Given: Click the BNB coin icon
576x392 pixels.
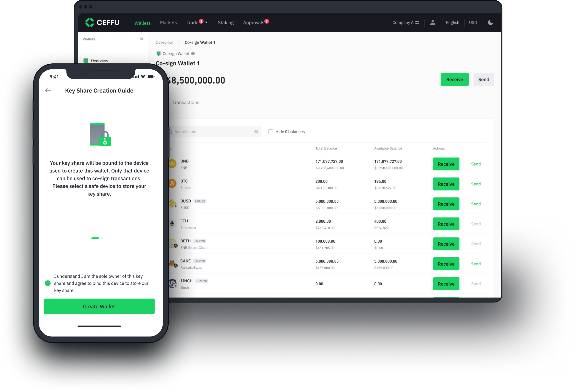Looking at the screenshot, I should click(x=171, y=164).
